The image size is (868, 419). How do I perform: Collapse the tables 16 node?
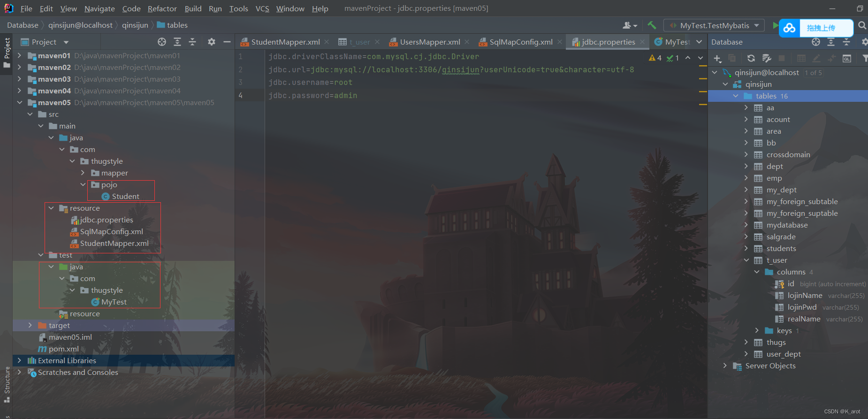(736, 96)
